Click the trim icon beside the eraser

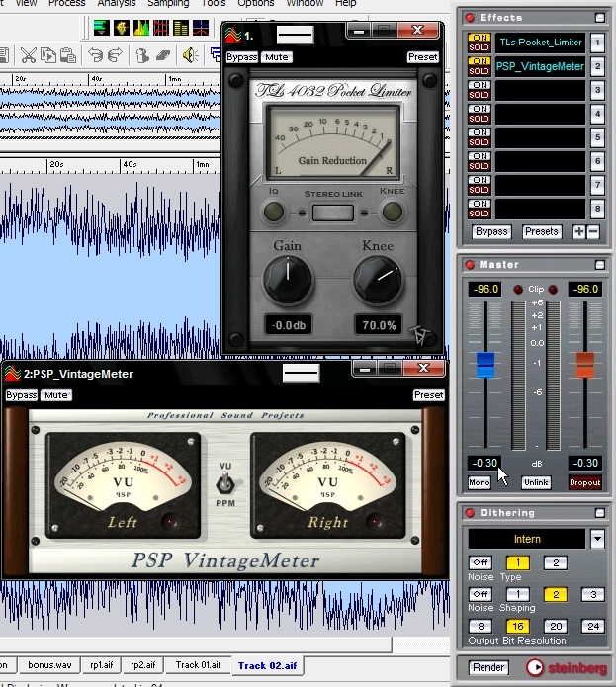[142, 55]
